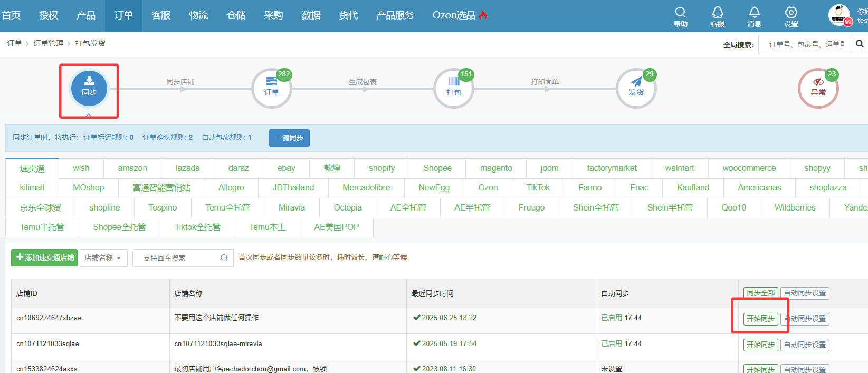The height and width of the screenshot is (373, 868).
Task: Select the Temu半托管 tab
Action: pos(42,227)
